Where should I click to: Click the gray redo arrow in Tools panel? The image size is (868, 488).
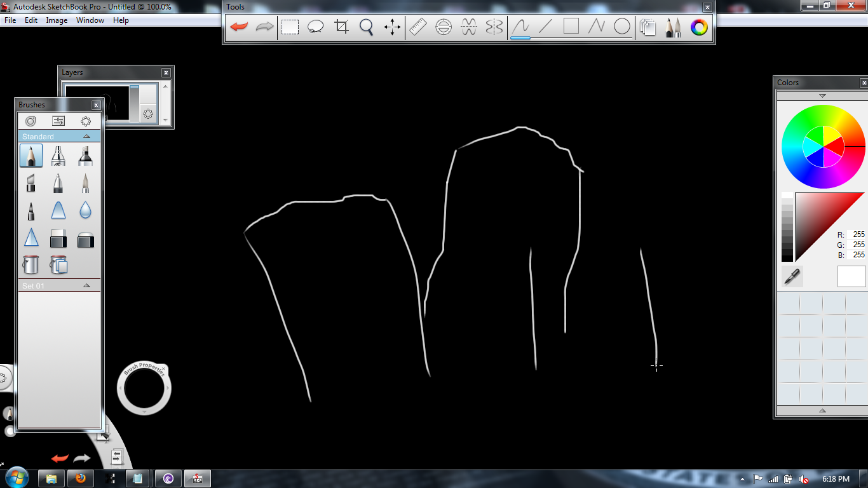point(264,27)
